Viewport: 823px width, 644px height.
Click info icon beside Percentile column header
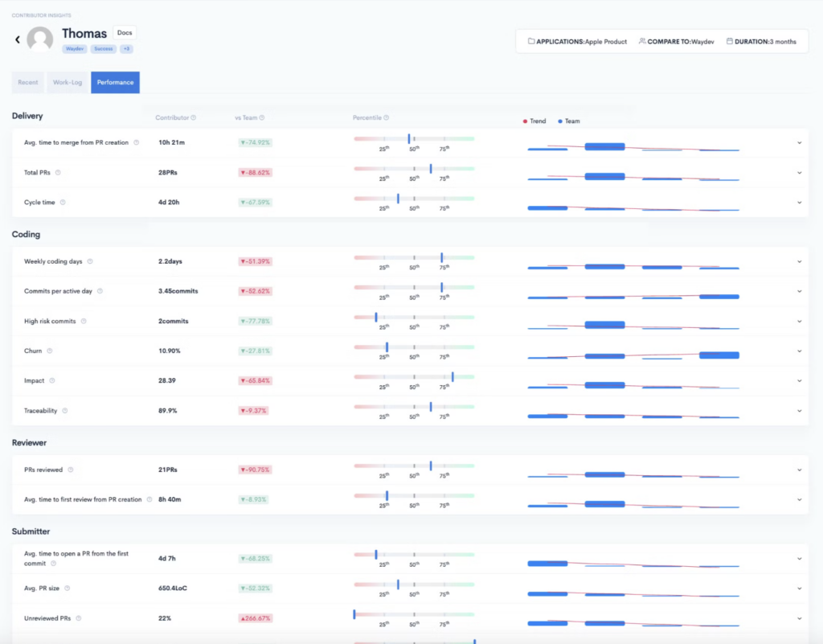point(387,118)
